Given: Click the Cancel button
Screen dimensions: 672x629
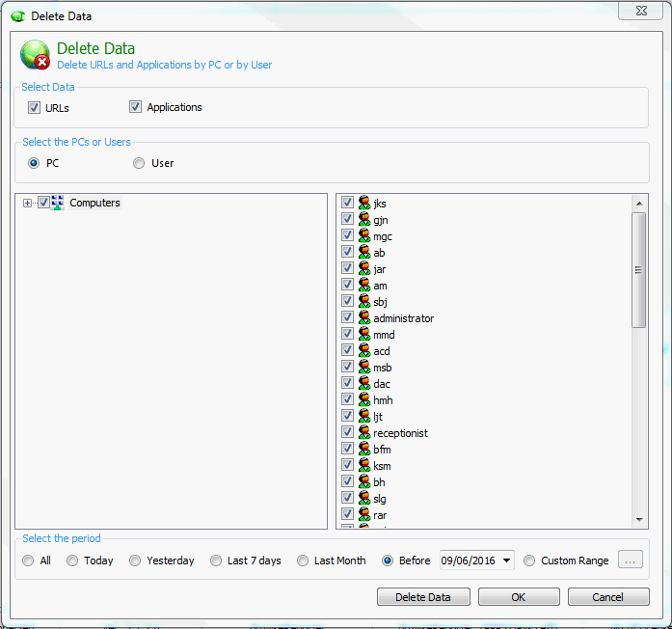Looking at the screenshot, I should (608, 597).
